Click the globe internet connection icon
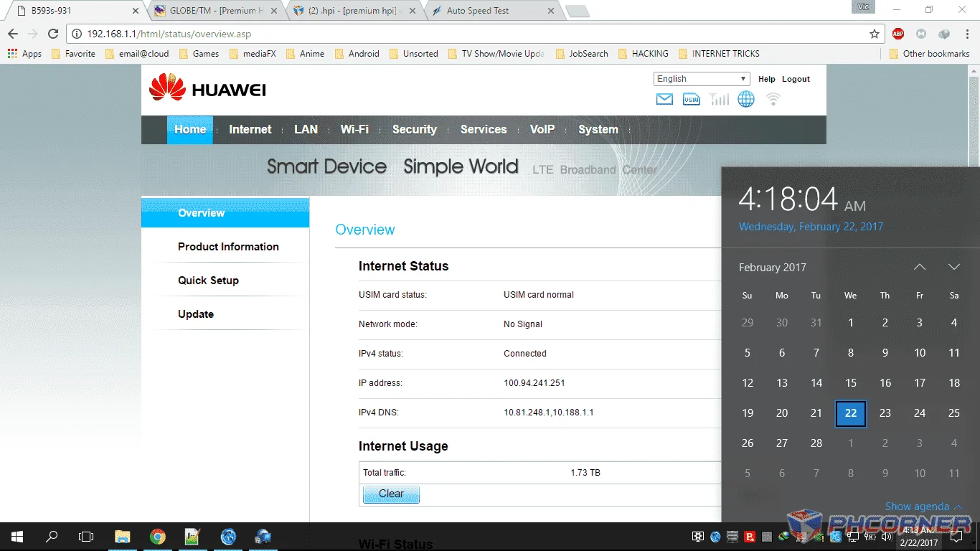Viewport: 980px width, 551px height. pyautogui.click(x=746, y=99)
